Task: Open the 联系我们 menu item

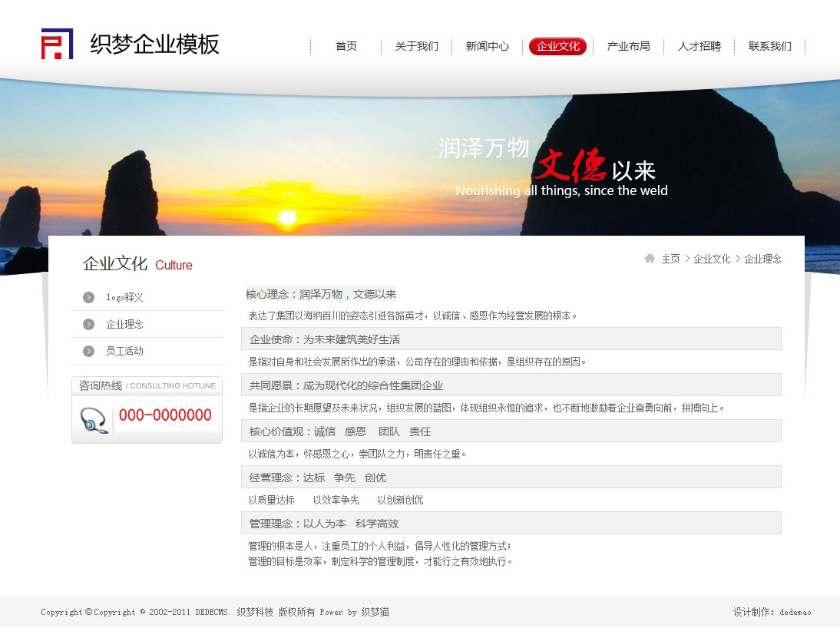Action: pos(770,46)
